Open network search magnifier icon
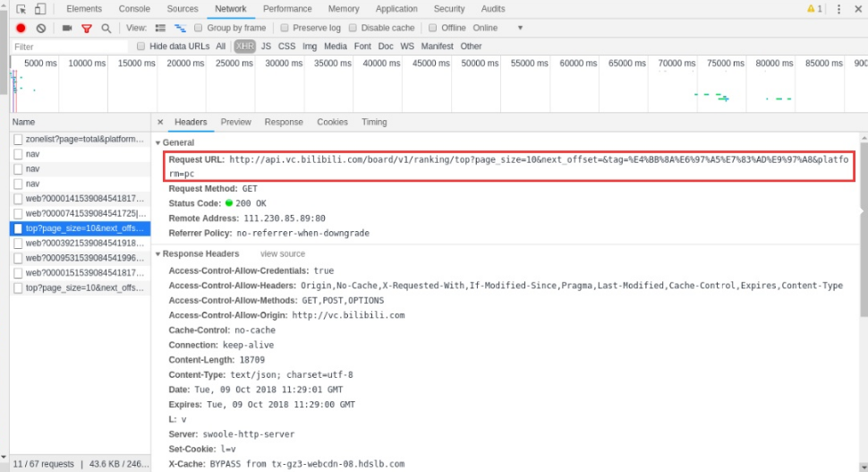The width and height of the screenshot is (868, 472). 106,29
